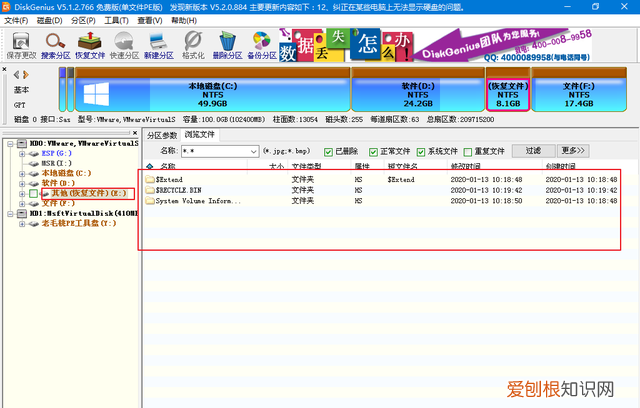640x408 pixels.
Task: Go to previous disk with left arrow
Action: 16,75
